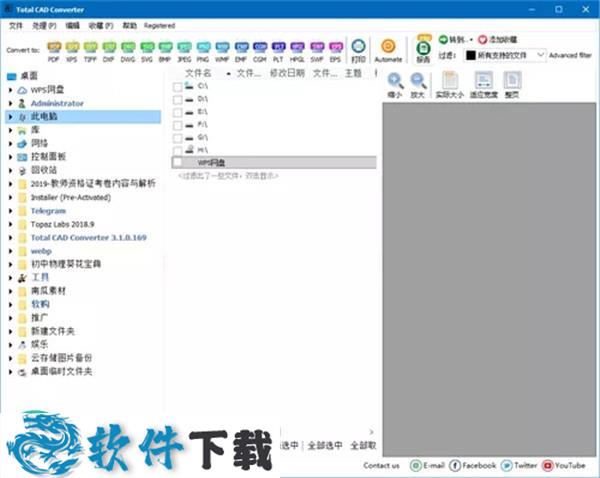Select HPGL conversion icon
This screenshot has height=478, width=600.
[297, 51]
